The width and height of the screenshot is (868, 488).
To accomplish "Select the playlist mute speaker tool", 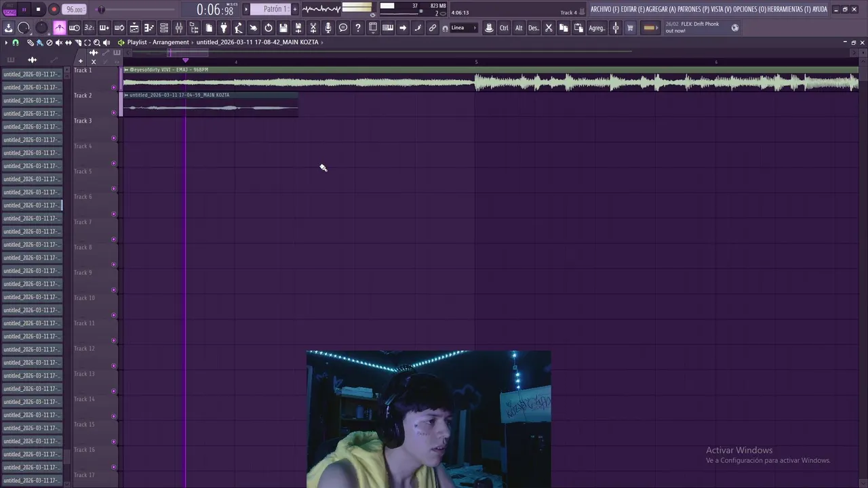I will [58, 43].
